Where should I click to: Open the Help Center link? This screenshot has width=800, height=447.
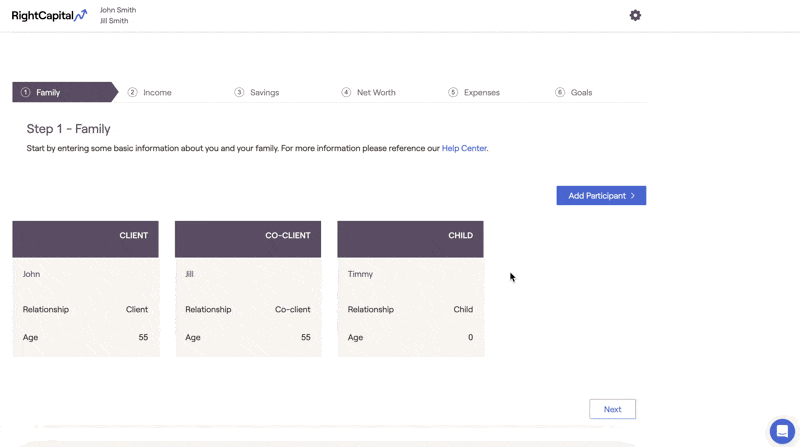pos(464,148)
